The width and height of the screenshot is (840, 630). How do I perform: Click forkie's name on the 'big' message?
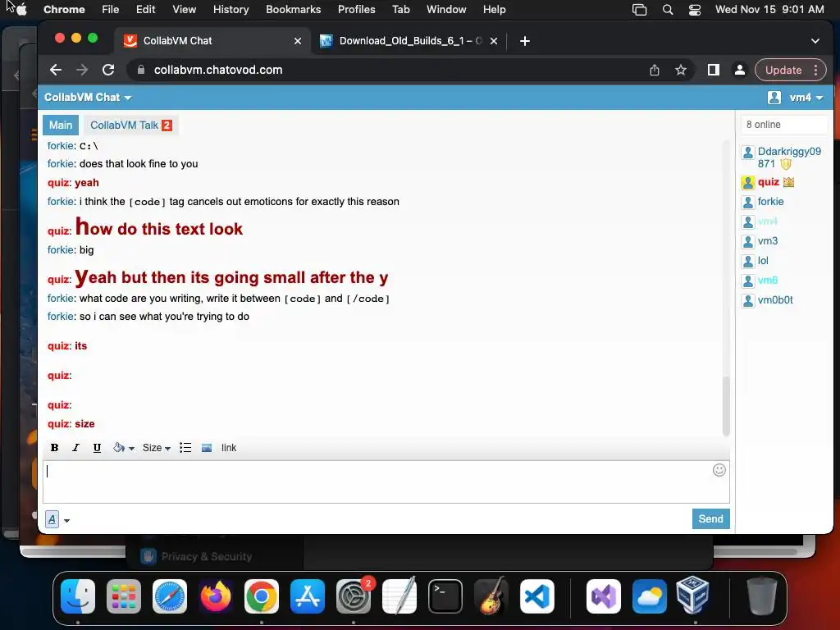[61, 250]
